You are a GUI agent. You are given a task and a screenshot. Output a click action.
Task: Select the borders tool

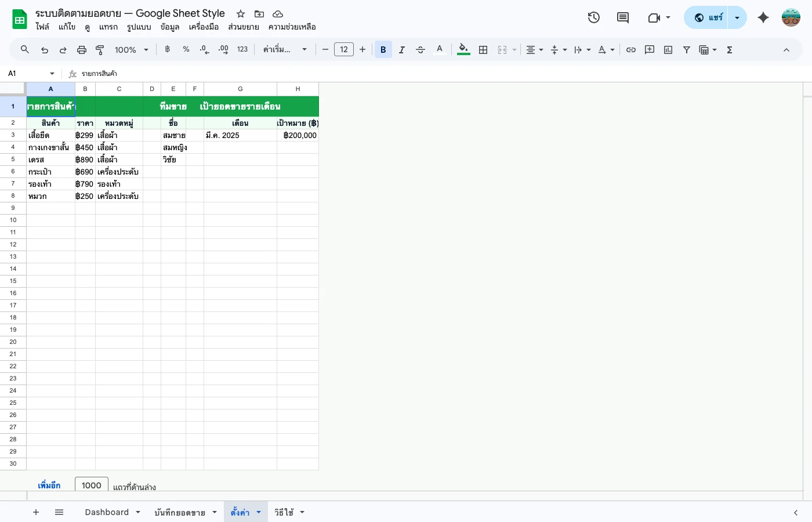(x=483, y=49)
